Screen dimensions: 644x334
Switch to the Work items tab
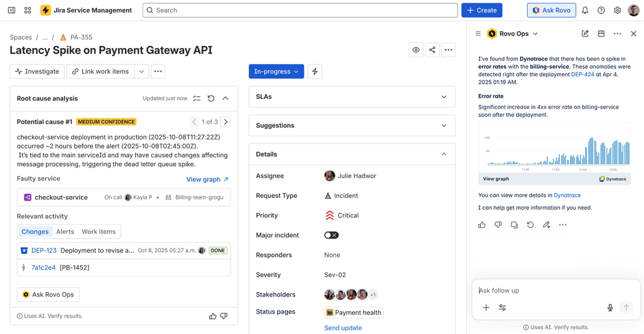pyautogui.click(x=99, y=232)
